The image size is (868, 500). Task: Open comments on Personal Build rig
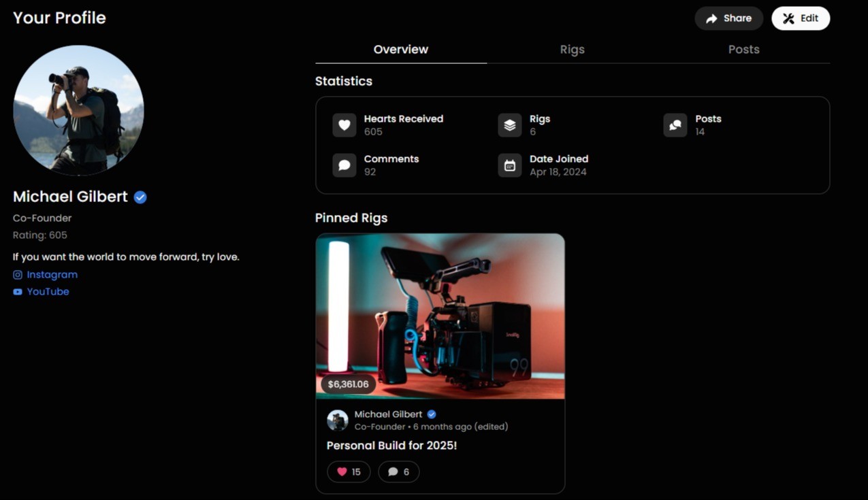pyautogui.click(x=399, y=471)
